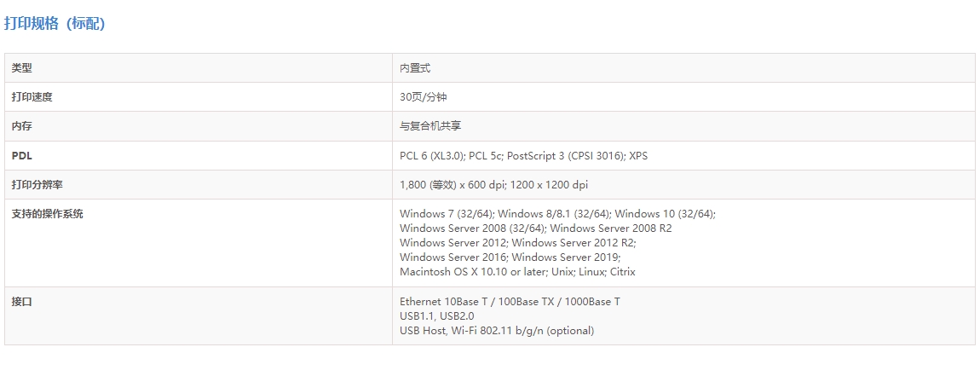Screen dimensions: 980x376
Task: Click the Windows Server 2016 text line
Action: pos(453,257)
